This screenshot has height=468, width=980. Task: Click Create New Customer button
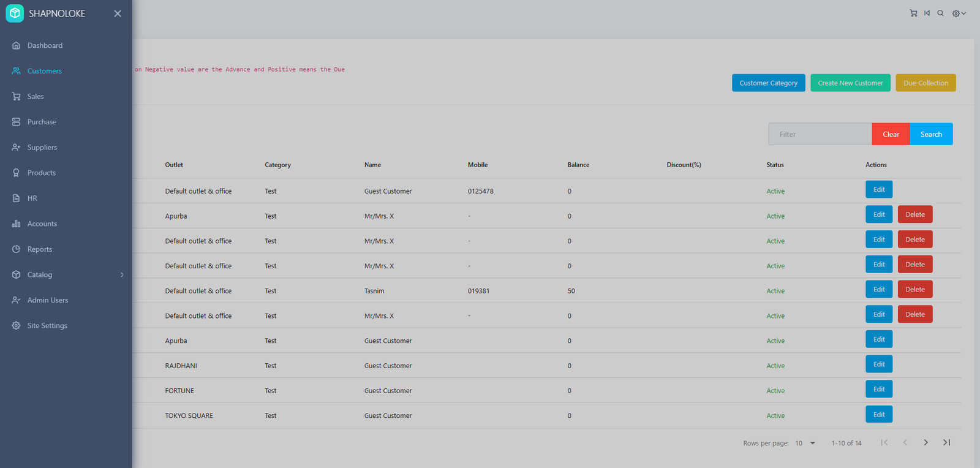[x=850, y=83]
